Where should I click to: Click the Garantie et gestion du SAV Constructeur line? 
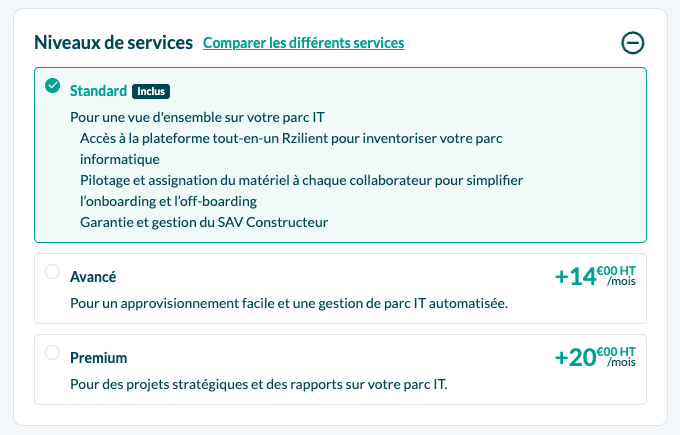[x=204, y=222]
